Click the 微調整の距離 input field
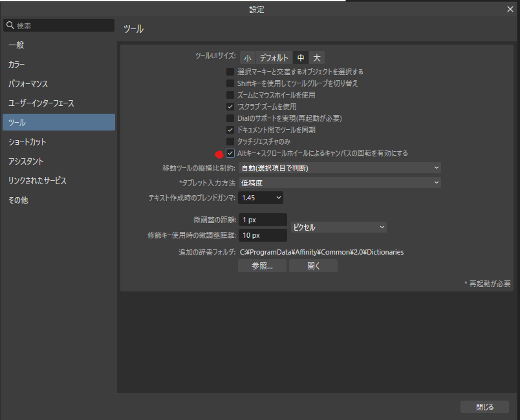Screen dimensions: 520x420 (263, 220)
